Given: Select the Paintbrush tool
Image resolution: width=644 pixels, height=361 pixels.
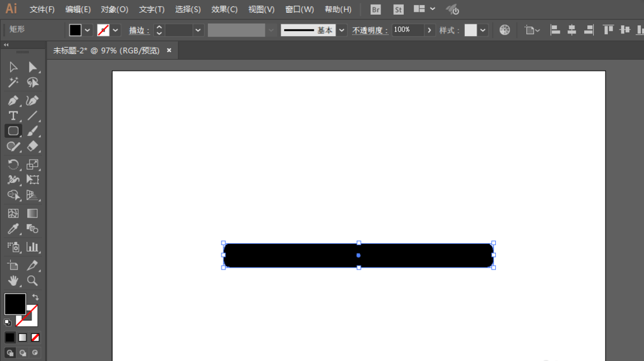Looking at the screenshot, I should (x=32, y=131).
